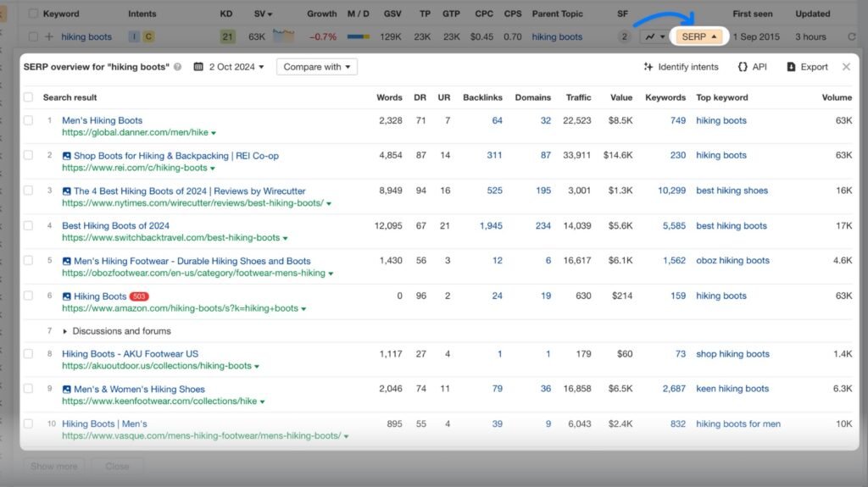The height and width of the screenshot is (487, 868).
Task: Close the SERP overview panel
Action: pyautogui.click(x=846, y=67)
